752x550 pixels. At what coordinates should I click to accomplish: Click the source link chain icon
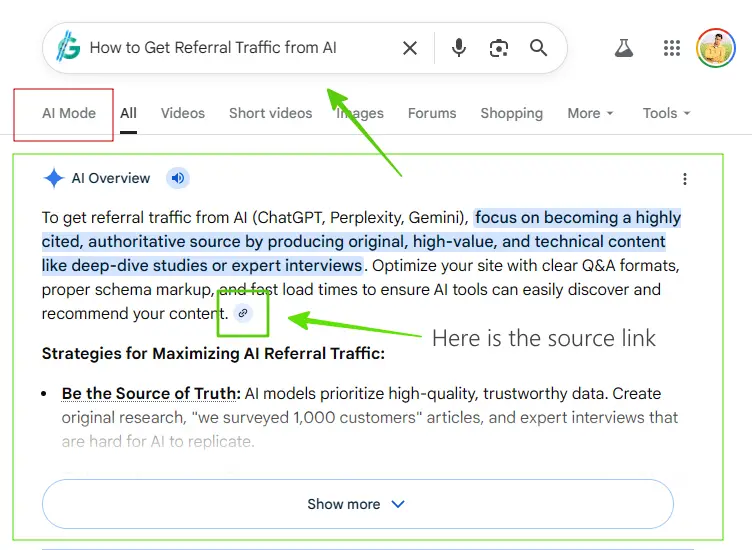[243, 314]
